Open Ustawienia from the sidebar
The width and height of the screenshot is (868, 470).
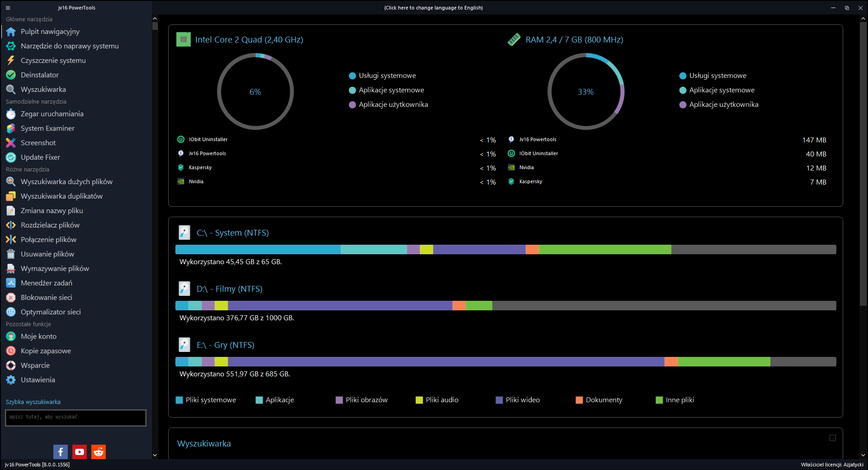click(38, 380)
